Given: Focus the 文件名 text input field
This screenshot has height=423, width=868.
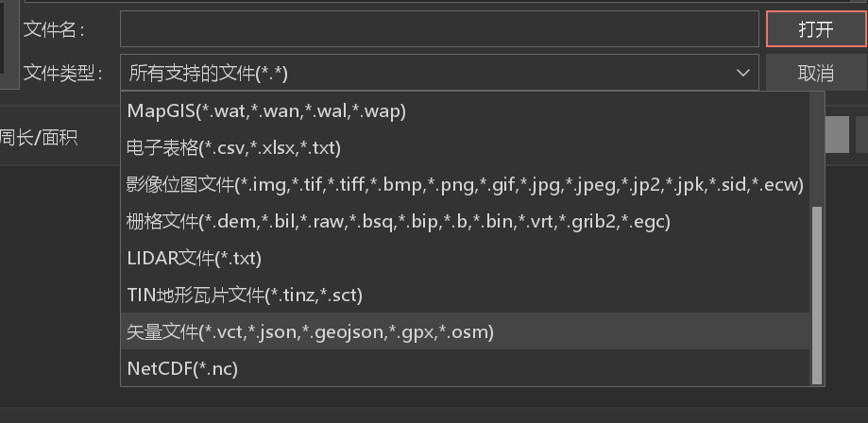Looking at the screenshot, I should tap(439, 29).
